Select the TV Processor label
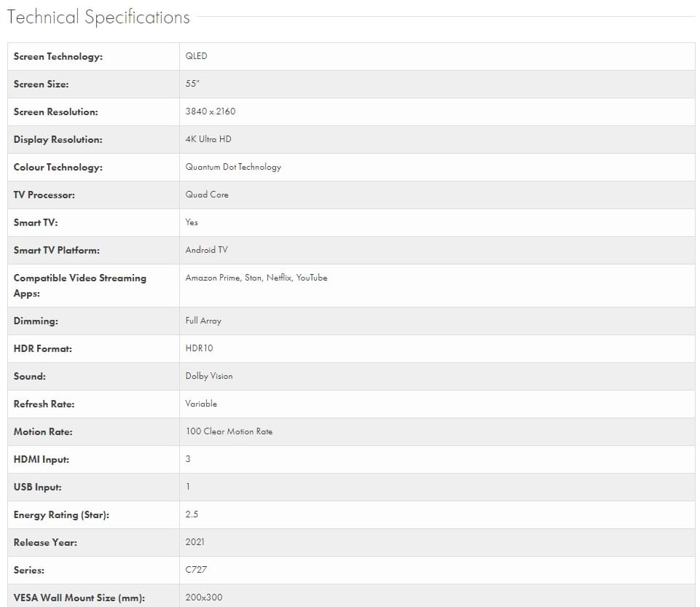Screen dimensions: 700x607 click(44, 195)
